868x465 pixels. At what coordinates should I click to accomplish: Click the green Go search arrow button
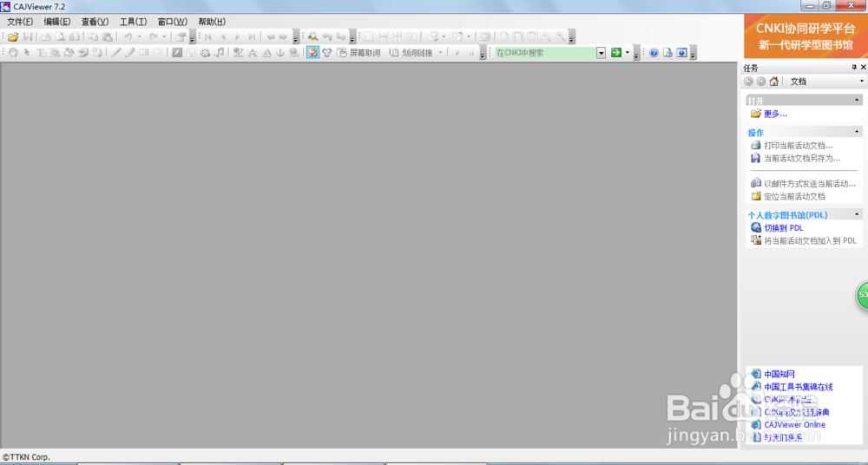tap(616, 53)
